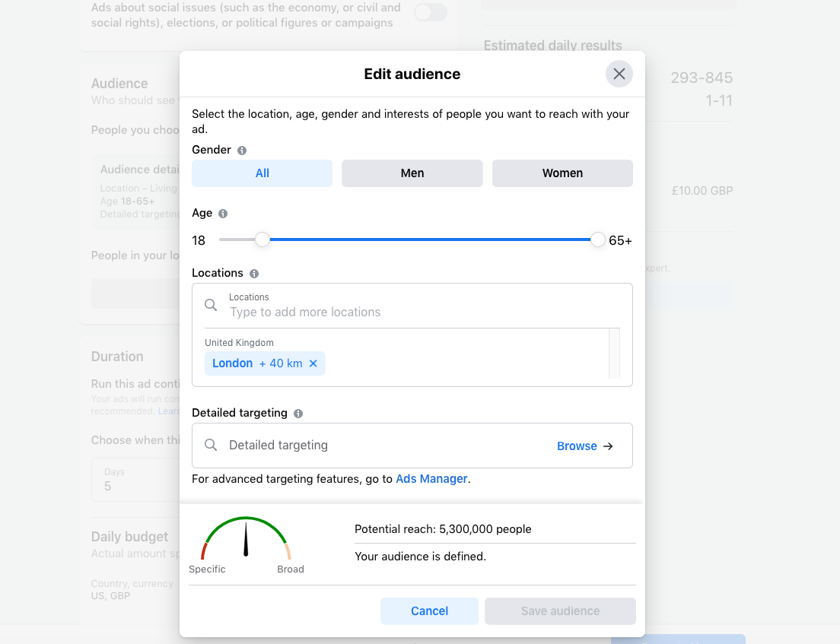Click the 65+ maximum age label

pyautogui.click(x=620, y=241)
